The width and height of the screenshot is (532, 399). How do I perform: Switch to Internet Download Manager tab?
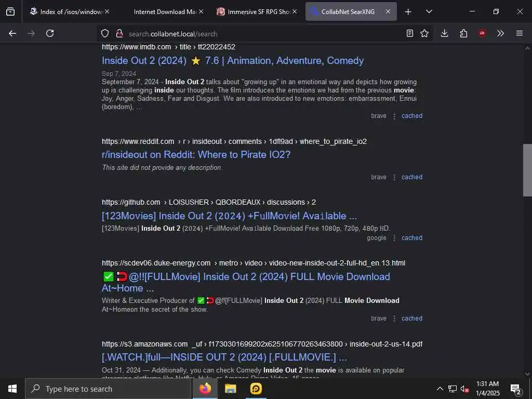pos(165,11)
